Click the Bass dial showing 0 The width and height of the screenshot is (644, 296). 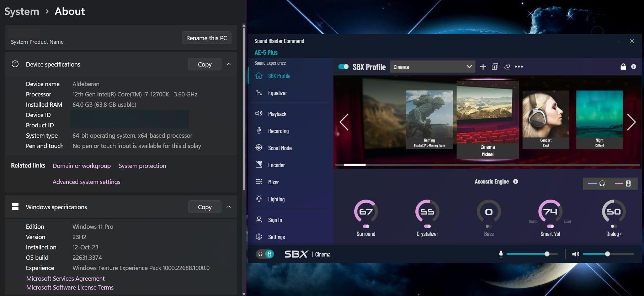[x=489, y=212]
